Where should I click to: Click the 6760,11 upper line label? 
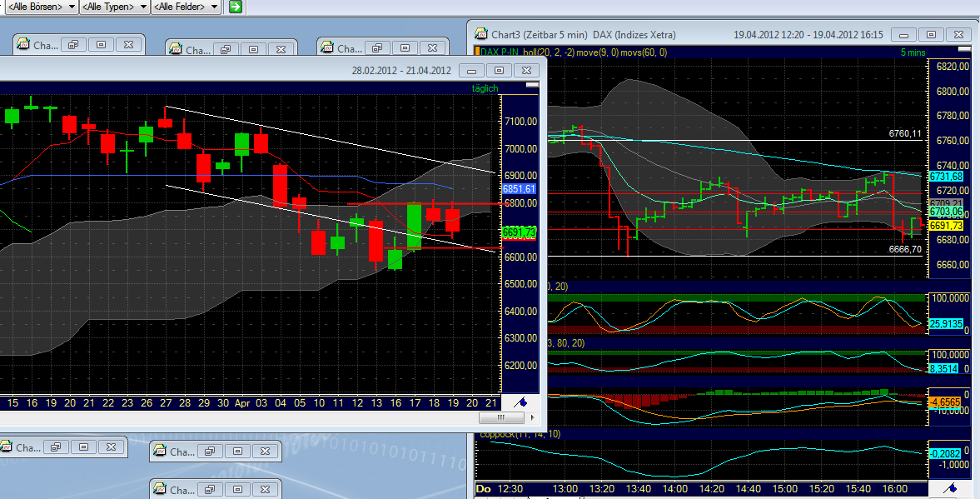(905, 133)
